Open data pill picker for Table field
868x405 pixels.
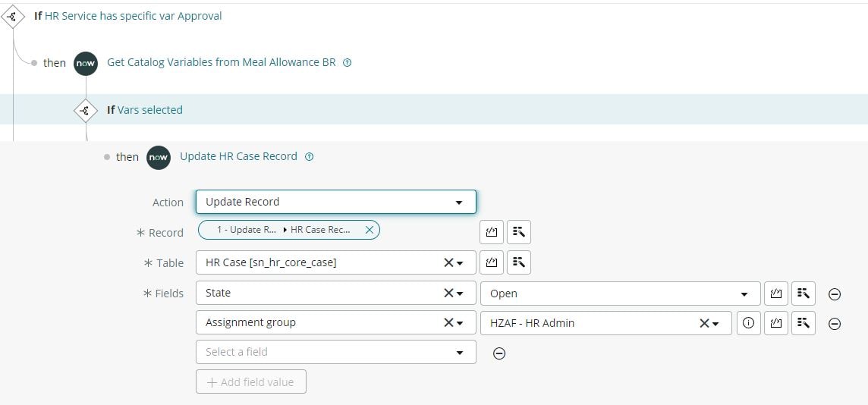(x=519, y=263)
